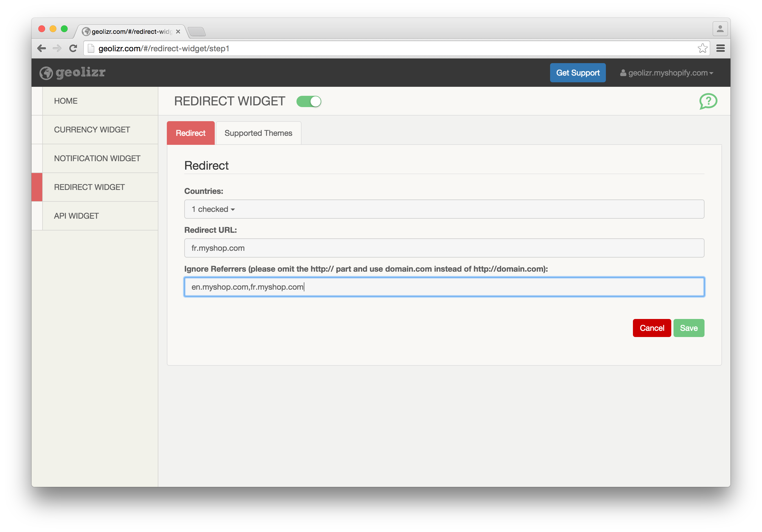The image size is (762, 532).
Task: Select the Redirect tab
Action: tap(191, 133)
